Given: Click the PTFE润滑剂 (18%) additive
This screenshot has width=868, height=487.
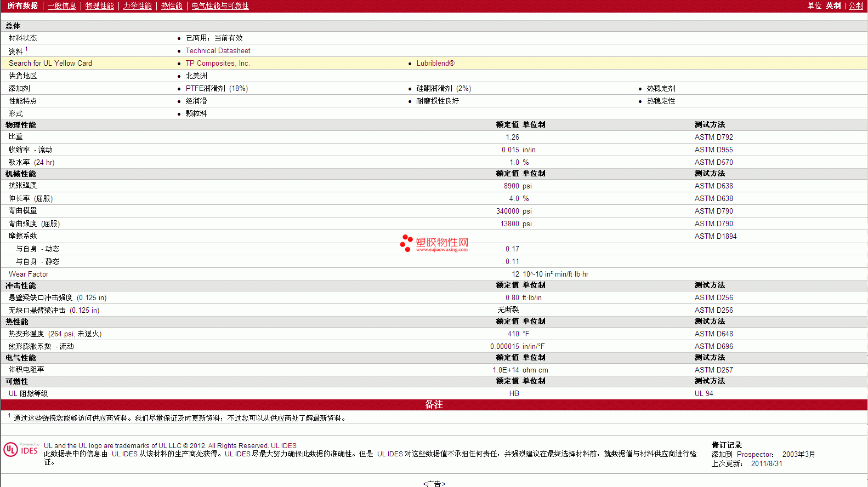Looking at the screenshot, I should pos(217,89).
